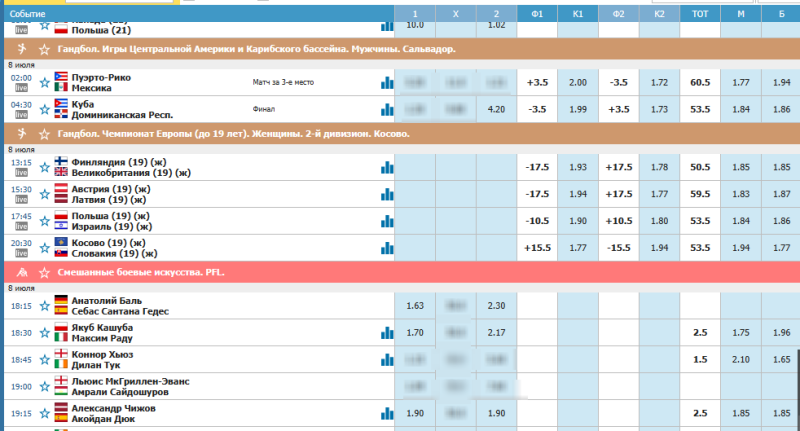Open statistics chart for Куба vs Доминиканская Респ.
The height and width of the screenshot is (431, 800).
385,110
